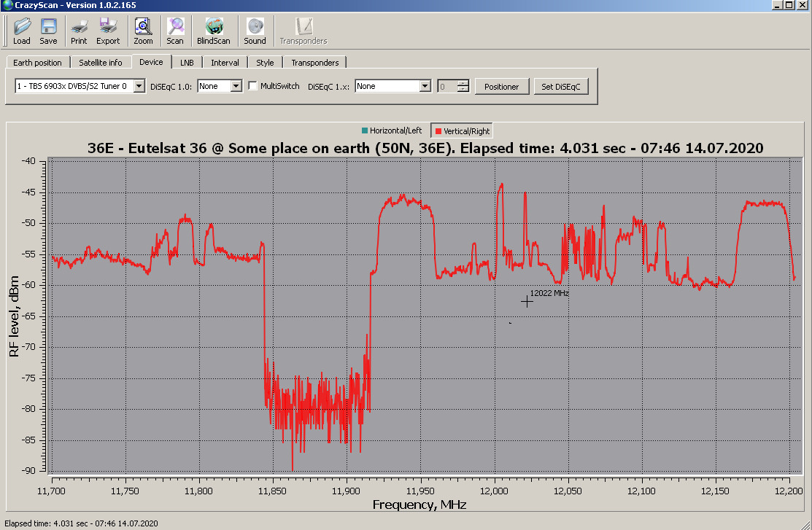
Task: Expand the DiSEqC 1.0 dropdown
Action: [236, 86]
